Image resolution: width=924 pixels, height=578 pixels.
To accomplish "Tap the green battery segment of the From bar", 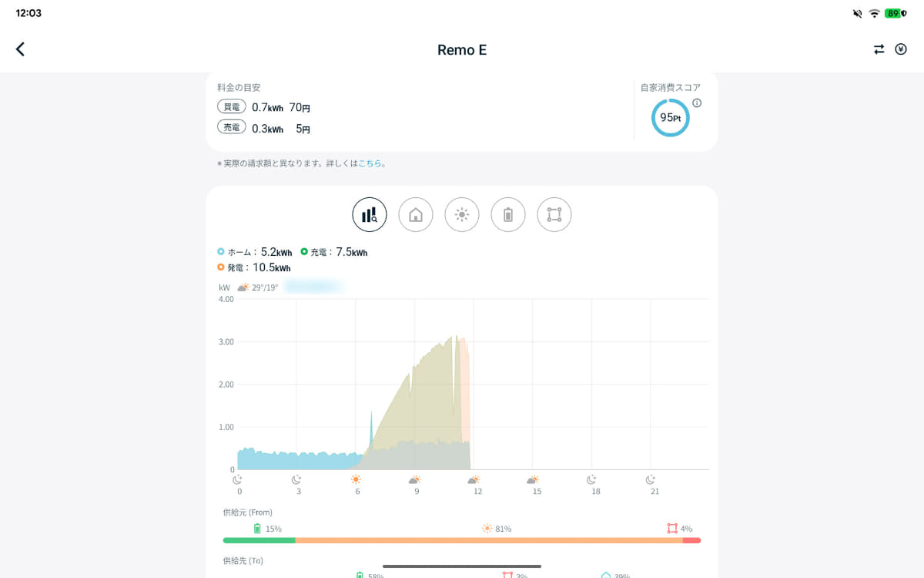I will [x=258, y=540].
